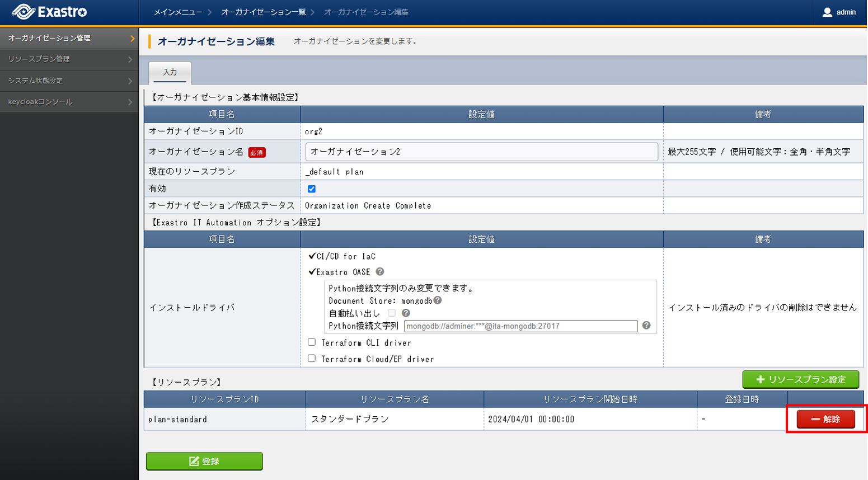Open keycloakコンソール sidebar menu
868x480 pixels.
point(69,102)
